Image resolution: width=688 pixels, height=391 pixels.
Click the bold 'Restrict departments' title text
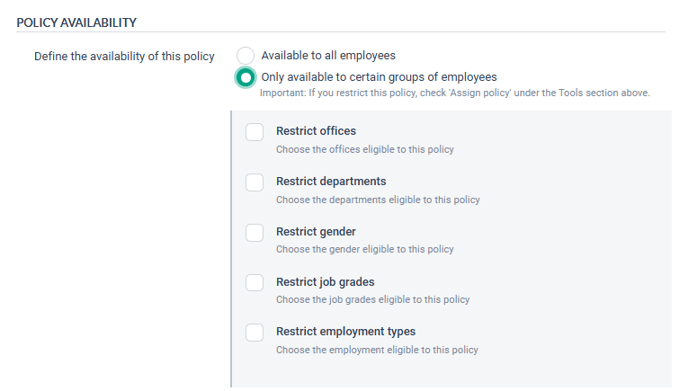pyautogui.click(x=331, y=181)
